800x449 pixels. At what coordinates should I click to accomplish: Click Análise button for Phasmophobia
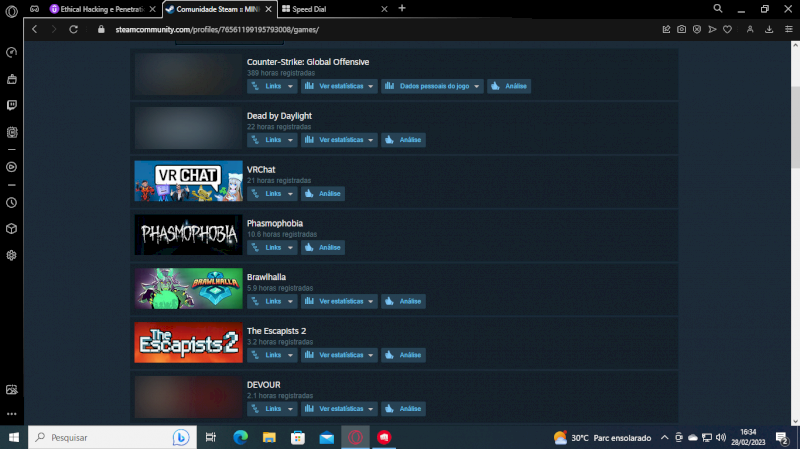(322, 247)
